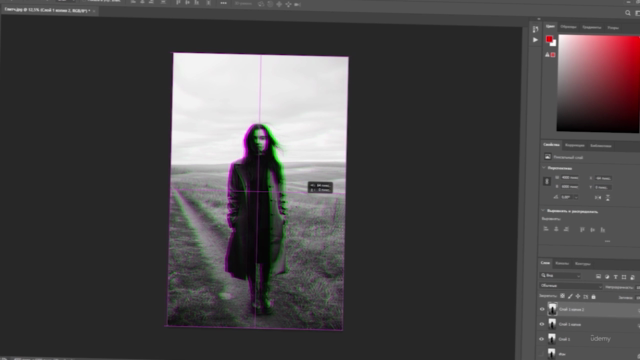Collapse the right panels double-arrow
The image size is (640, 360).
pyautogui.click(x=539, y=19)
